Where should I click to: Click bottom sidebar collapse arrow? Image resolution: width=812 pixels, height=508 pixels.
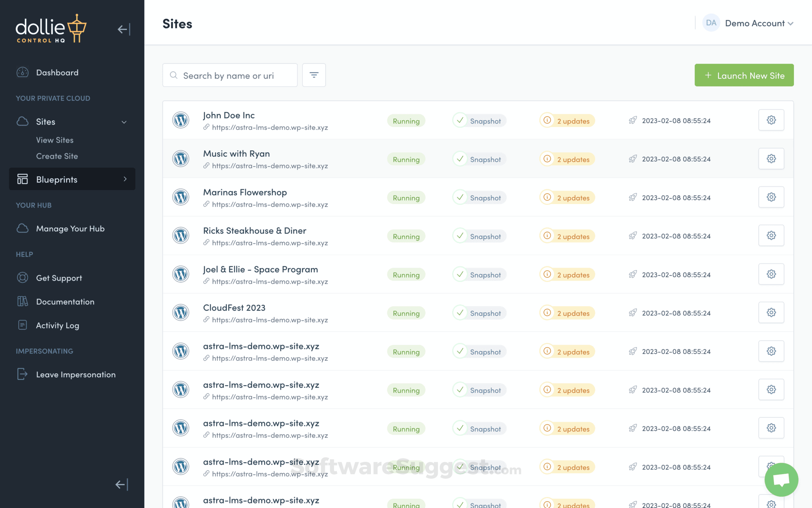pyautogui.click(x=121, y=485)
